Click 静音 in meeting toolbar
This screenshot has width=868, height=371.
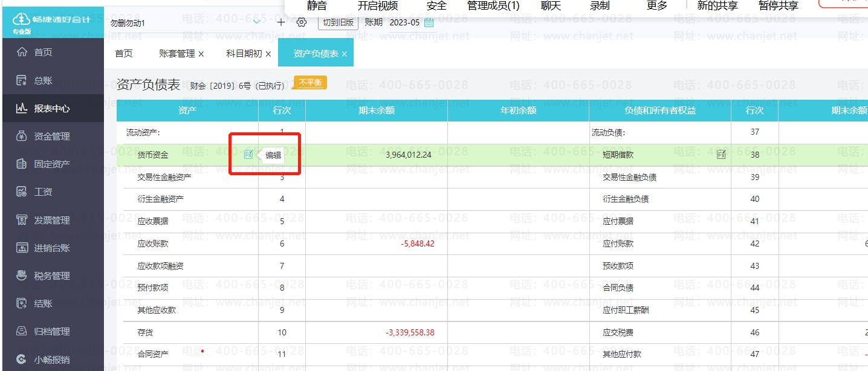(317, 6)
